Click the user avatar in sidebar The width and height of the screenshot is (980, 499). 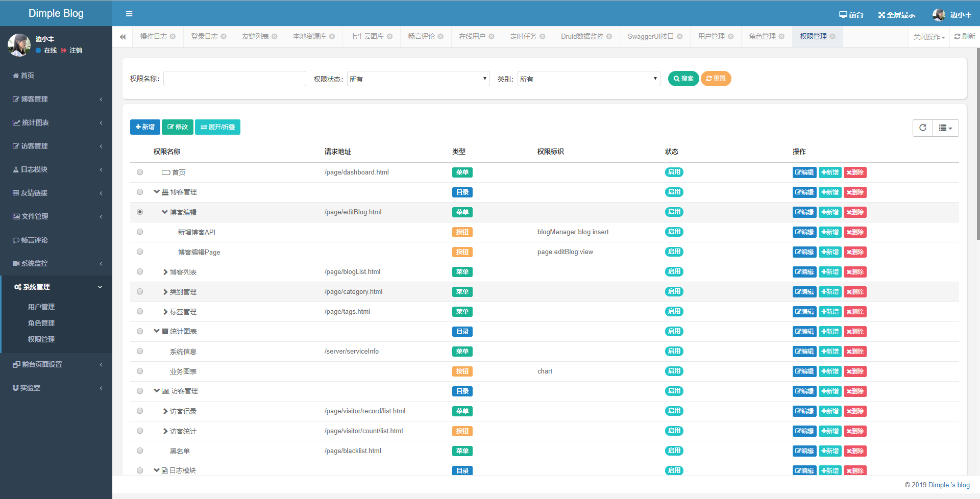click(19, 45)
